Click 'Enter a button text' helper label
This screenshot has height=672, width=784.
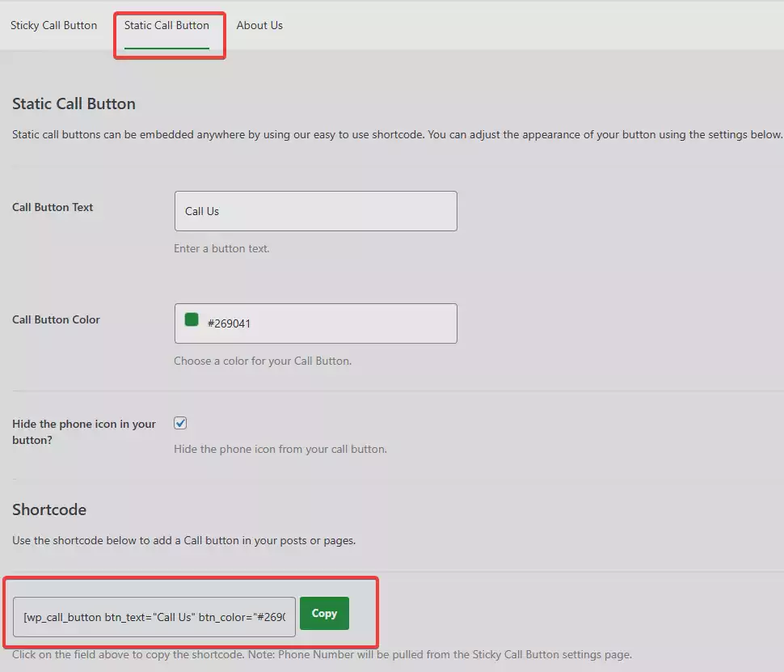[222, 248]
